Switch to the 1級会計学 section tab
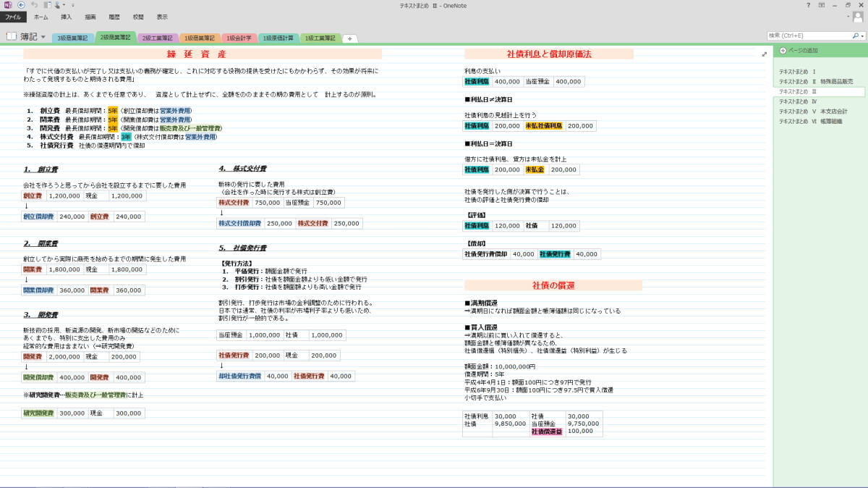The width and height of the screenshot is (868, 488). (x=239, y=38)
